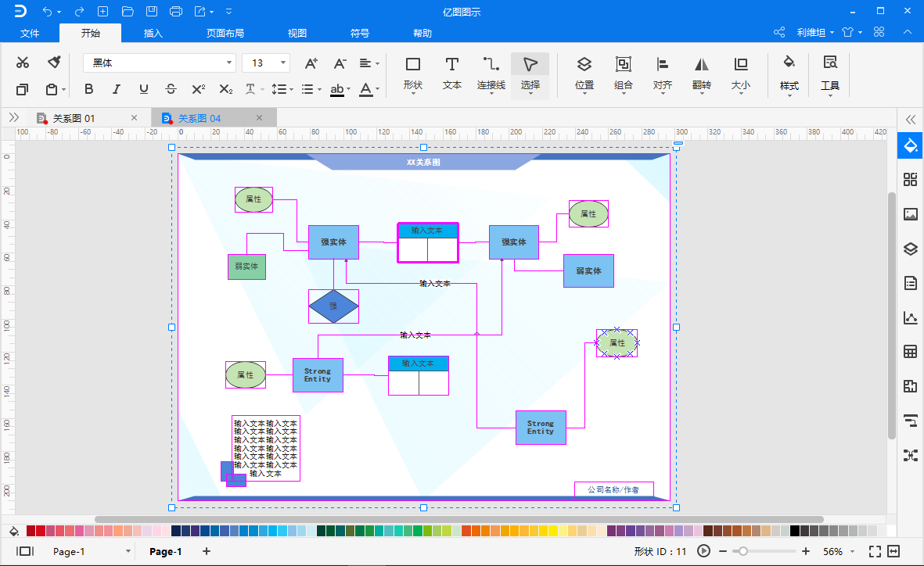Viewport: 924px width, 566px height.
Task: Click the Paste clipboard icon
Action: pos(52,89)
